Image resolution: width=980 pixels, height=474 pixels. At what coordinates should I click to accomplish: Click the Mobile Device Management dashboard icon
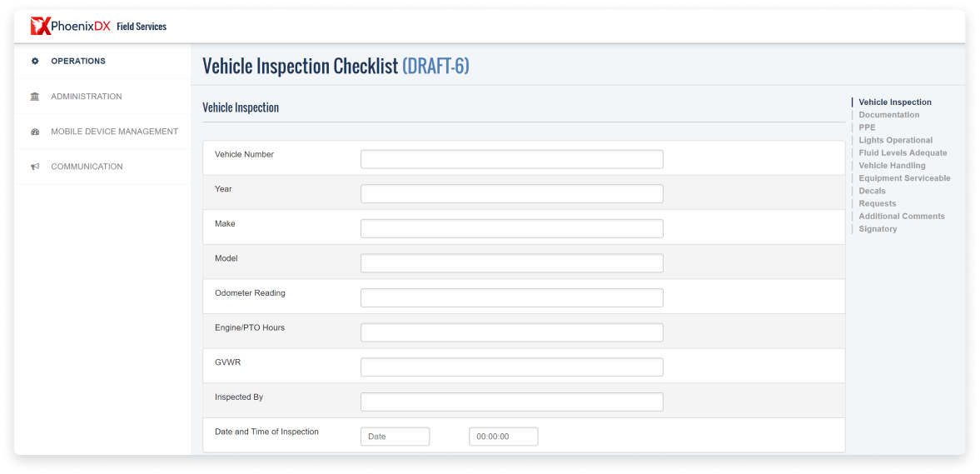pyautogui.click(x=35, y=132)
